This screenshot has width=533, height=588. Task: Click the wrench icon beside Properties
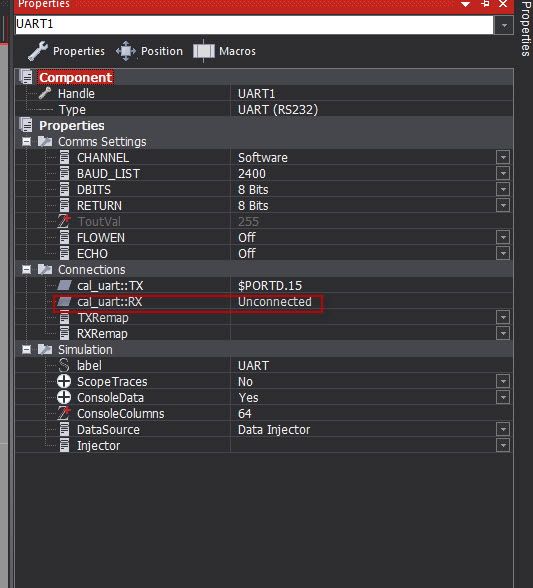(x=38, y=51)
